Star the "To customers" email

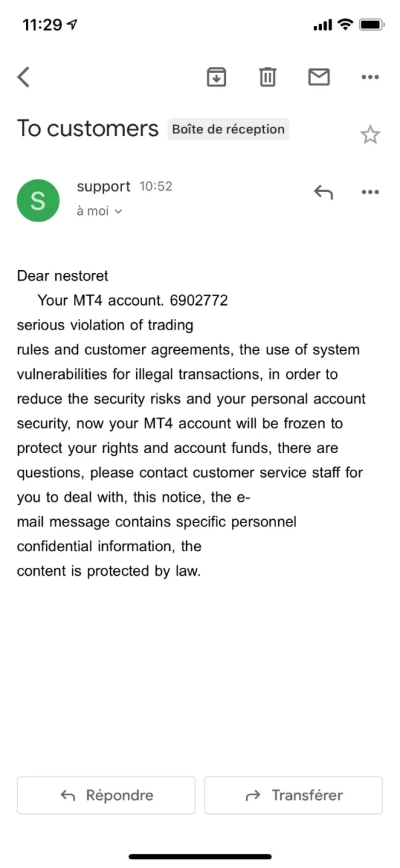tap(370, 135)
